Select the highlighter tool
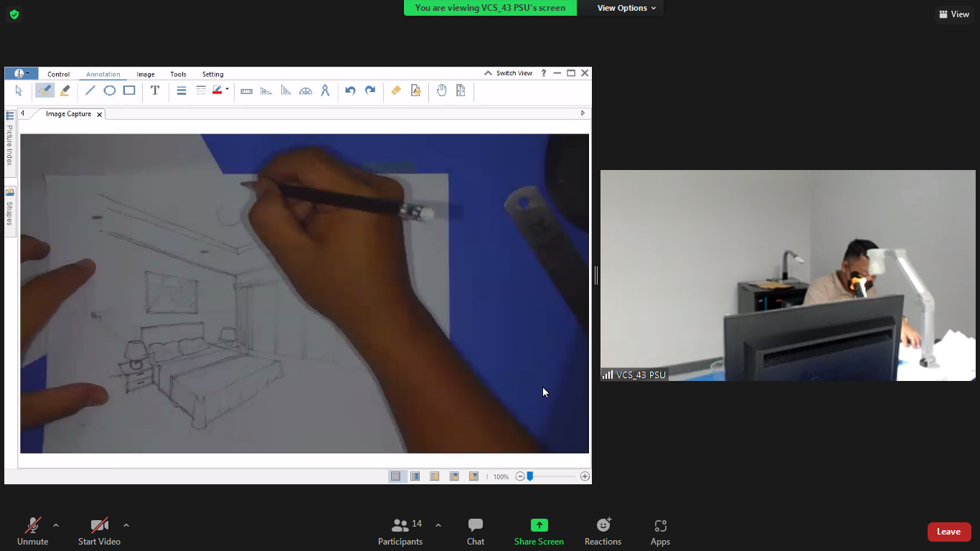This screenshot has height=551, width=980. point(65,90)
